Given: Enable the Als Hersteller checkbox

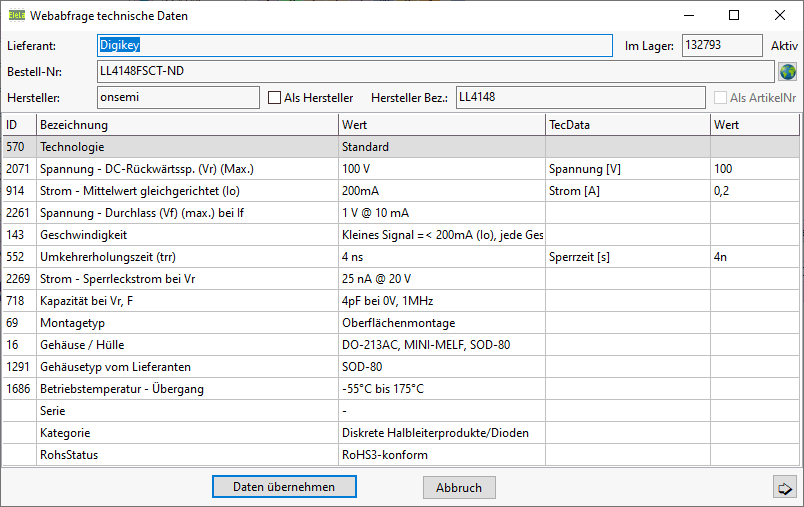Looking at the screenshot, I should (275, 98).
